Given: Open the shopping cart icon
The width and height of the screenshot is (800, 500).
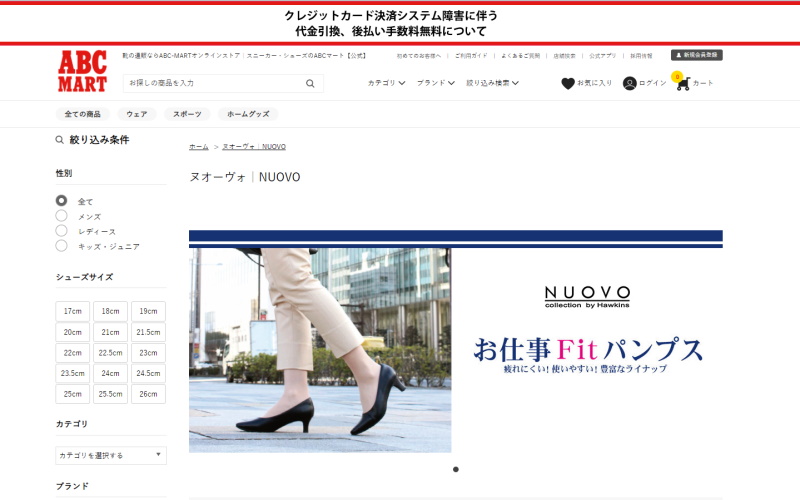Looking at the screenshot, I should 682,83.
